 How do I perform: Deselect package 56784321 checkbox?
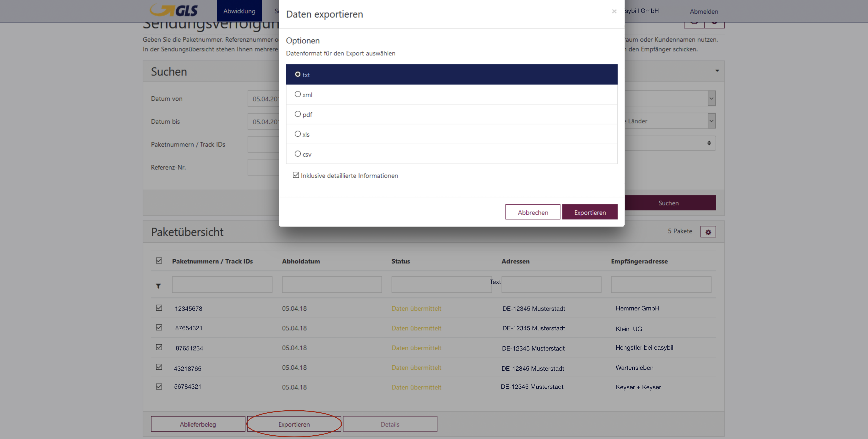click(159, 387)
